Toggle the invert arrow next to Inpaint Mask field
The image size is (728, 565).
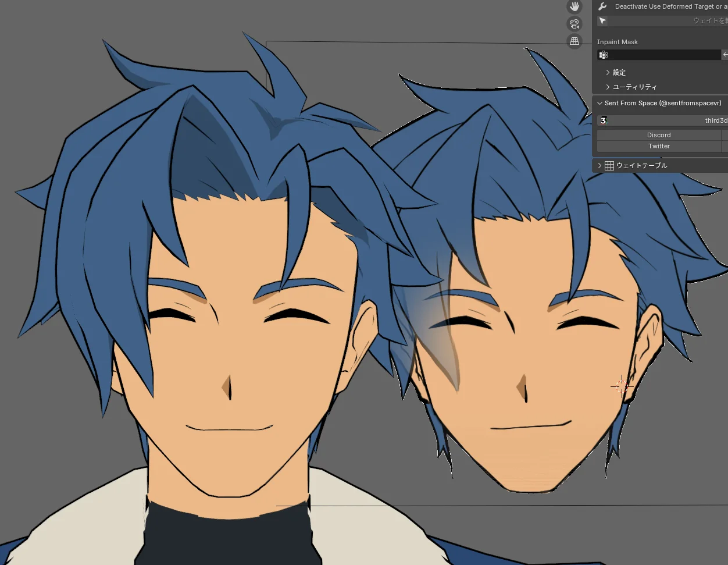(x=725, y=55)
